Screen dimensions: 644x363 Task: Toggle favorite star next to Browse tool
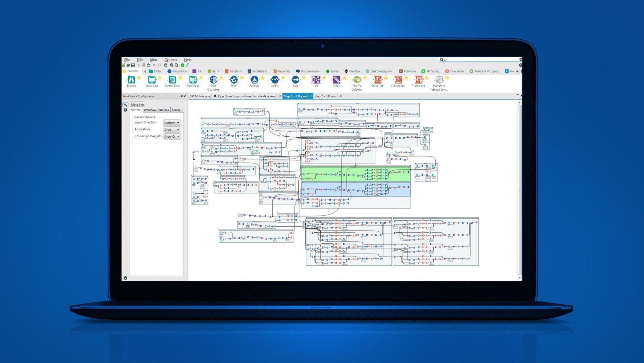pos(139,78)
